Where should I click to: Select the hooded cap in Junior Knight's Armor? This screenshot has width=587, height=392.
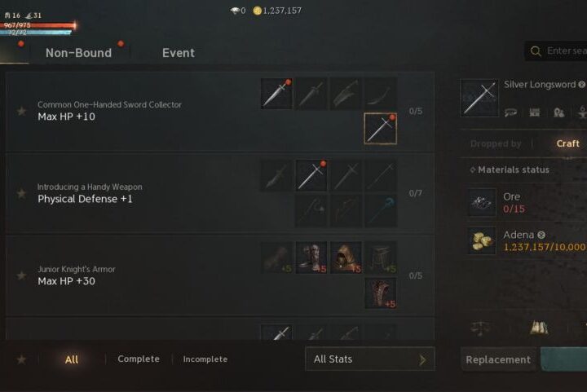point(346,258)
